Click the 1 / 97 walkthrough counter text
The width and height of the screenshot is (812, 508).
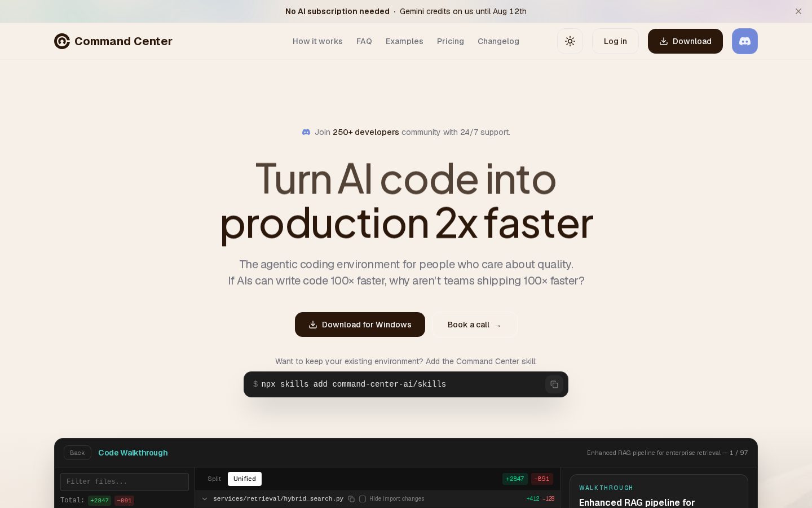(739, 453)
